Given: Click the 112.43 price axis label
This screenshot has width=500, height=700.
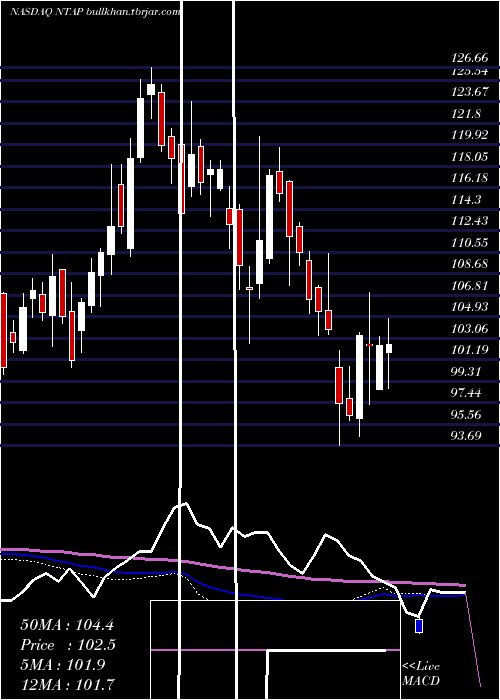Looking at the screenshot, I should click(470, 221).
